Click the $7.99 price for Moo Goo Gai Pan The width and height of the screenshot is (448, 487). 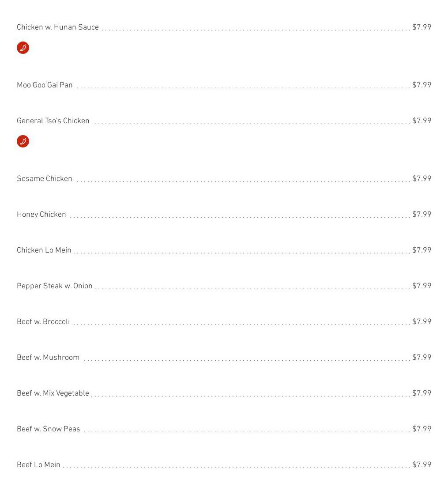tap(422, 85)
